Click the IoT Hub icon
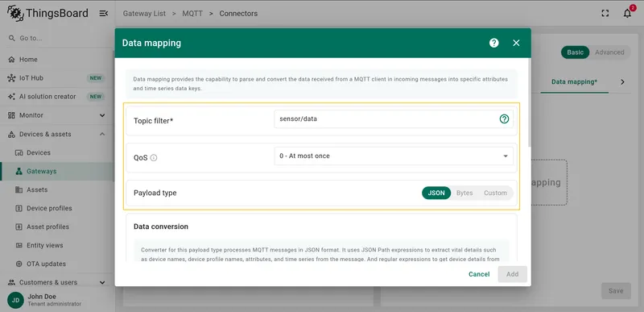Image resolution: width=644 pixels, height=312 pixels. click(x=11, y=78)
